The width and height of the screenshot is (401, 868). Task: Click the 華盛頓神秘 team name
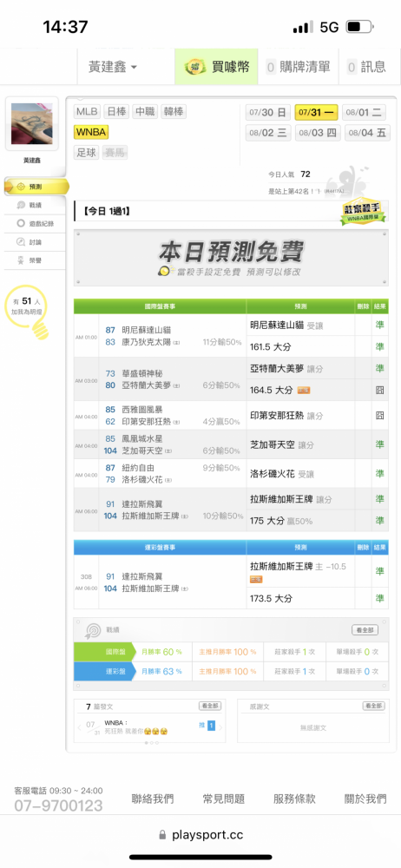point(141,373)
